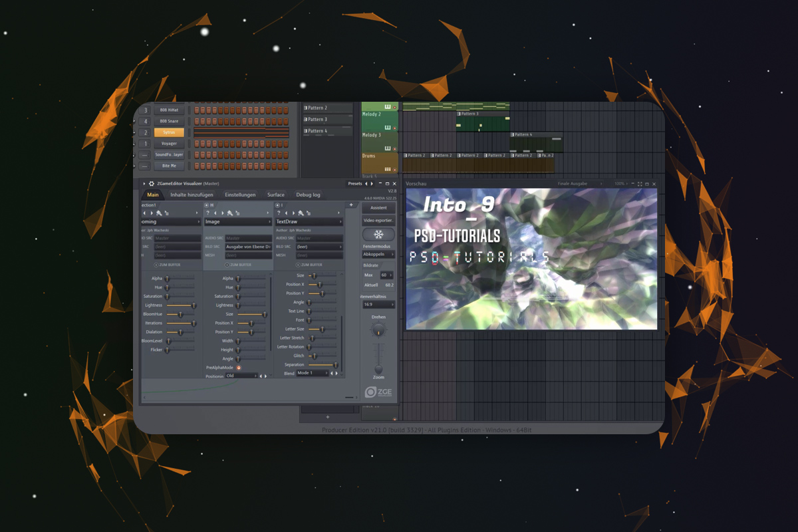Toggle the mute LED on Drums track
Image resolution: width=798 pixels, height=532 pixels.
[395, 169]
